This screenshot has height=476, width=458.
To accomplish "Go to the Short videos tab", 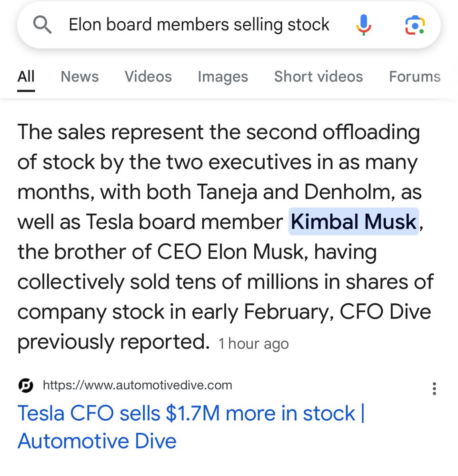I will [x=319, y=77].
